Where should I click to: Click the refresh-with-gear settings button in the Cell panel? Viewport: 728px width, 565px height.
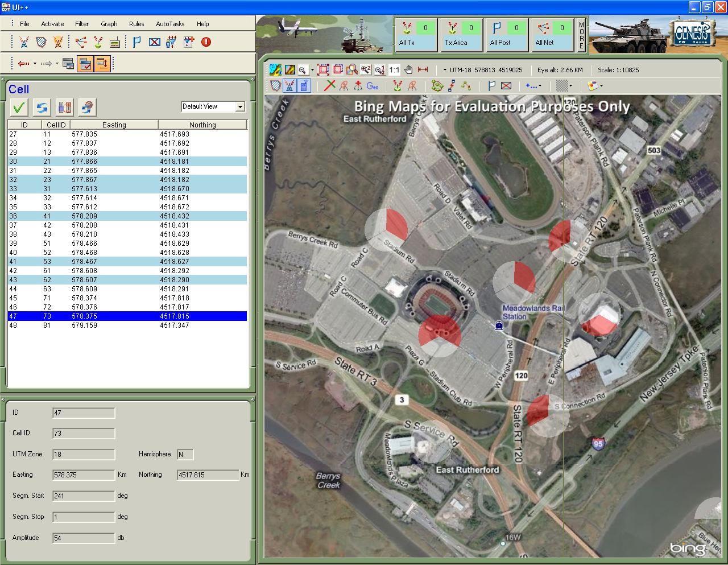pyautogui.click(x=87, y=107)
